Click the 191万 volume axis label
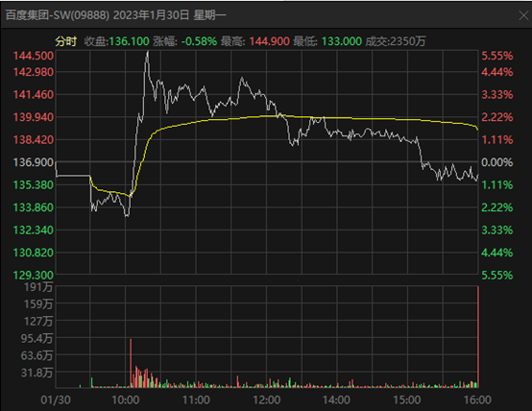This screenshot has width=532, height=411. (38, 287)
